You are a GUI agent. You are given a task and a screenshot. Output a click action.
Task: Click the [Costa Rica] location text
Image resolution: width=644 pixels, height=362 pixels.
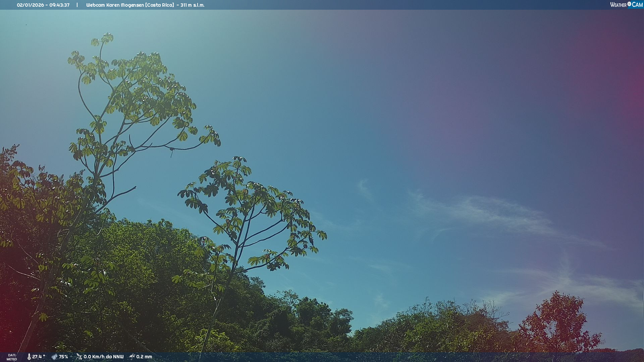point(160,5)
